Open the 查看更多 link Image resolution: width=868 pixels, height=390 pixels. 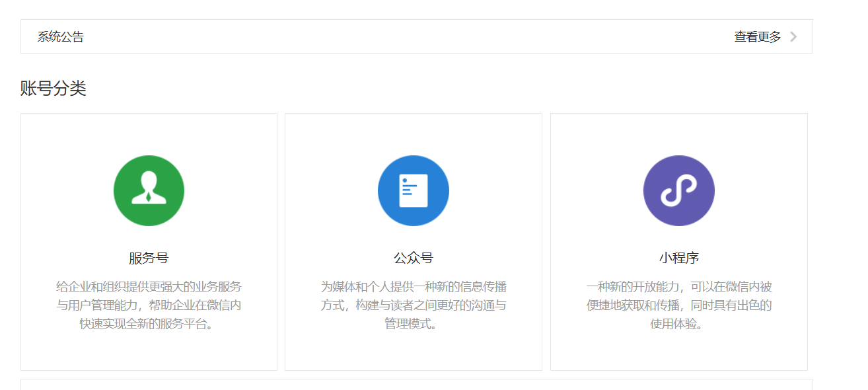tap(757, 37)
